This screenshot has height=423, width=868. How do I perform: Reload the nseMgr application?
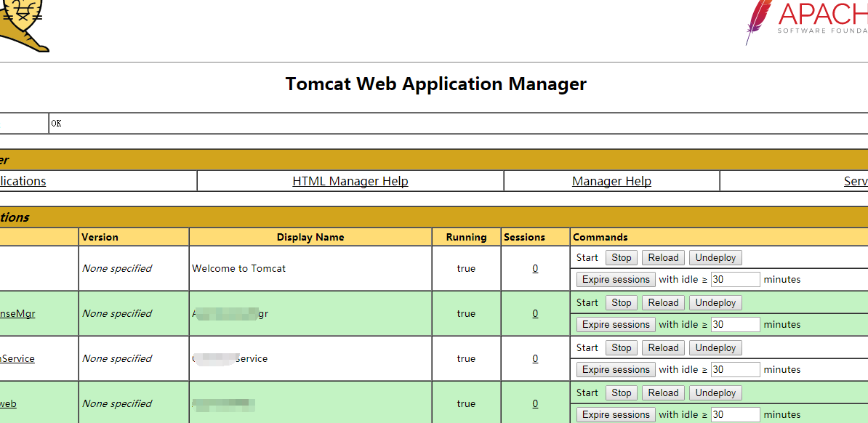point(663,303)
